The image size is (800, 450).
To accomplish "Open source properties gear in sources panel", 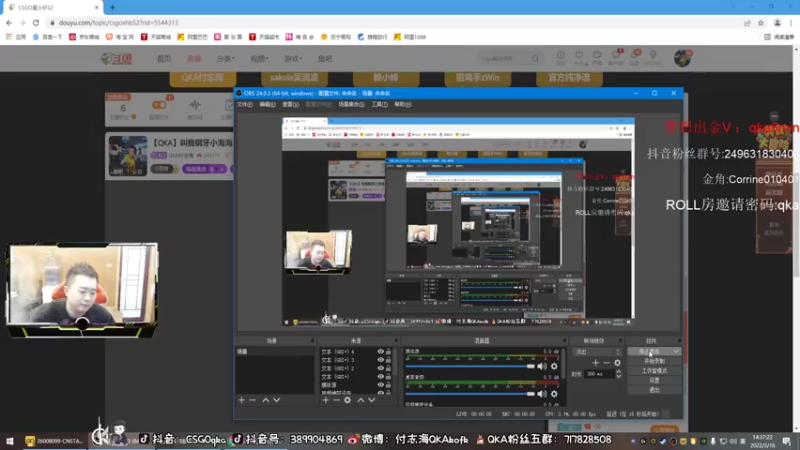I will click(347, 401).
